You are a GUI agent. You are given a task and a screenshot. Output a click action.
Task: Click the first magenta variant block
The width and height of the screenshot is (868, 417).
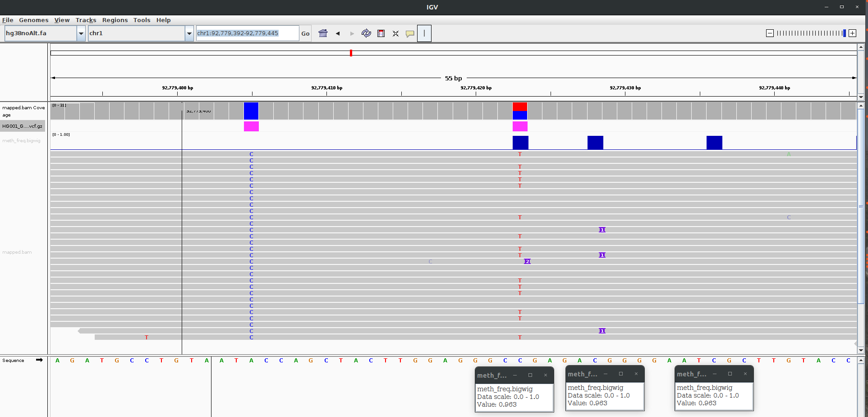(x=251, y=126)
